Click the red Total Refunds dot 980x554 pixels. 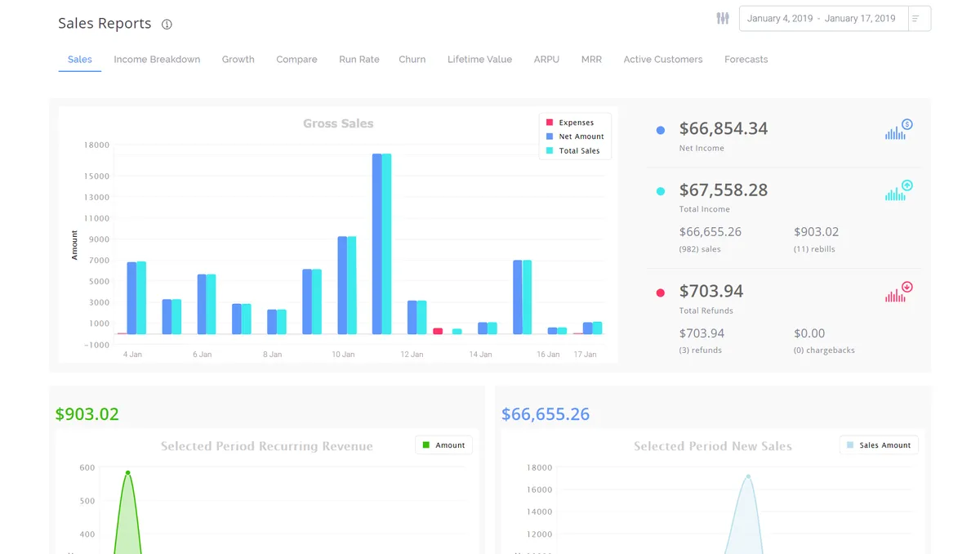[661, 293]
